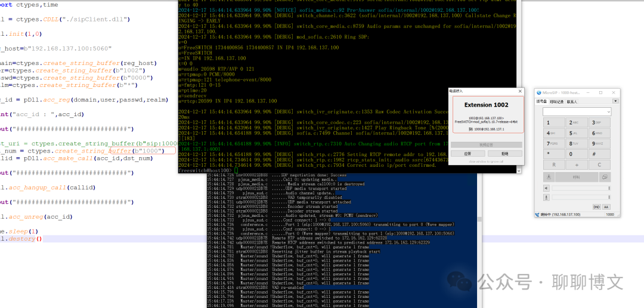Switch to the 拨号盘 tab
The width and height of the screenshot is (644, 308).
(x=541, y=102)
